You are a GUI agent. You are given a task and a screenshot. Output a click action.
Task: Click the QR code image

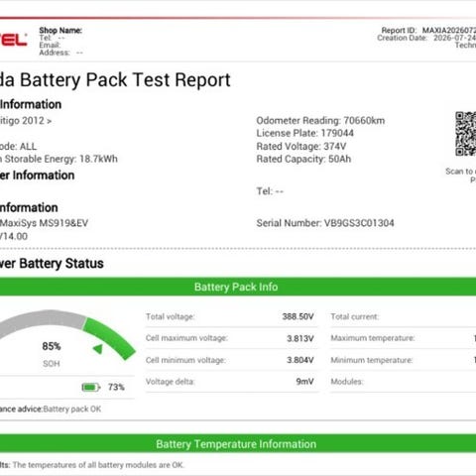(x=466, y=134)
